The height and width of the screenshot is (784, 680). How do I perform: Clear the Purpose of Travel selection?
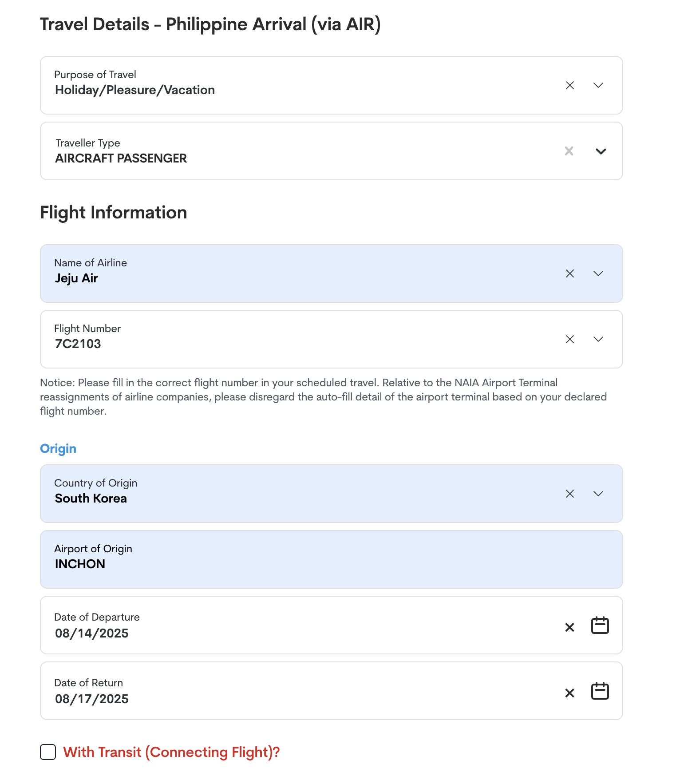(x=570, y=85)
